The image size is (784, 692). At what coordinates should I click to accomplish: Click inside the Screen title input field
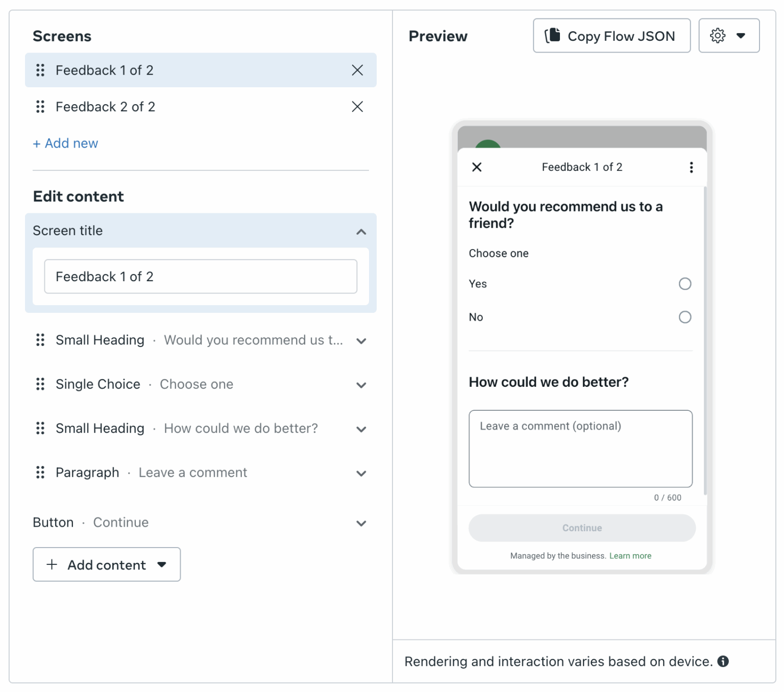click(201, 276)
